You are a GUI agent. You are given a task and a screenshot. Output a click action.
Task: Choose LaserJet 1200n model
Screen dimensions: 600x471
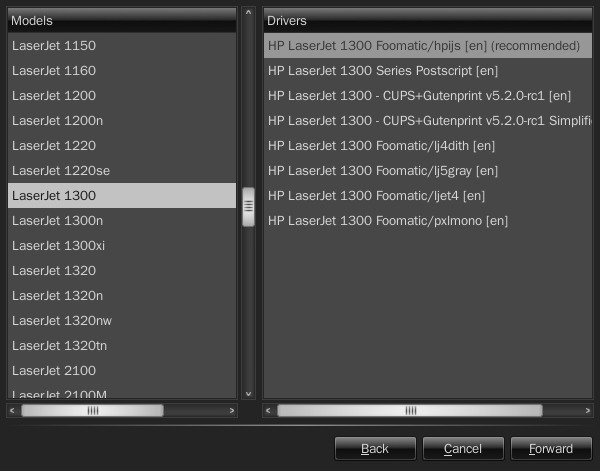[122, 121]
